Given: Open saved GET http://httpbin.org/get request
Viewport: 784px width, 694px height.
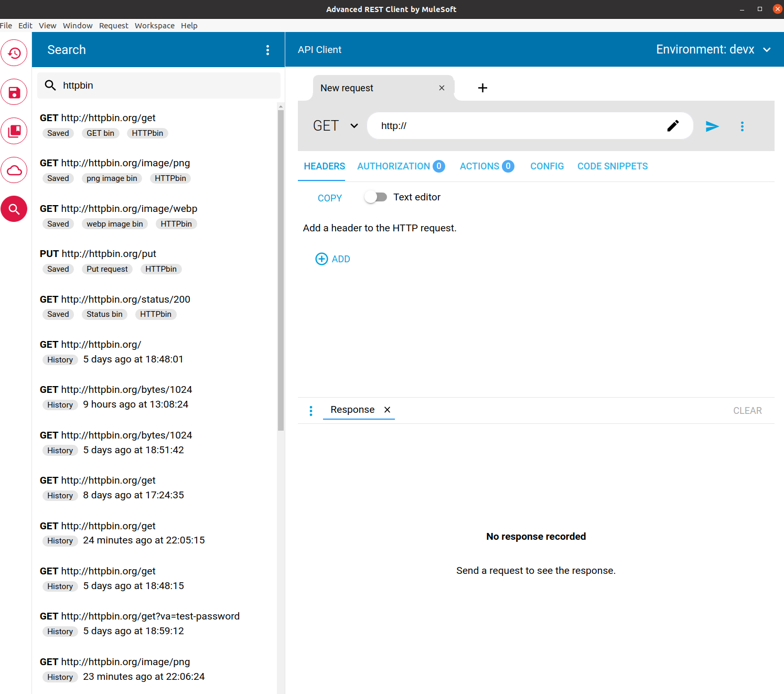Looking at the screenshot, I should 155,125.
